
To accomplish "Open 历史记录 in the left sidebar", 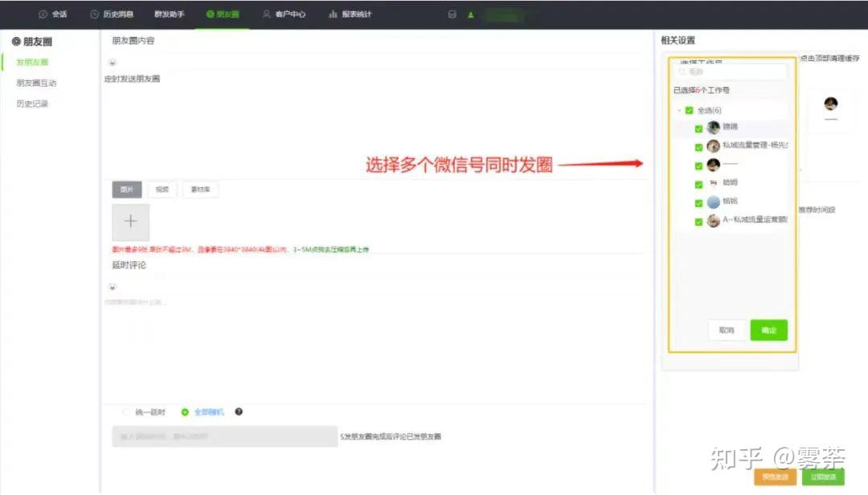I will click(32, 104).
